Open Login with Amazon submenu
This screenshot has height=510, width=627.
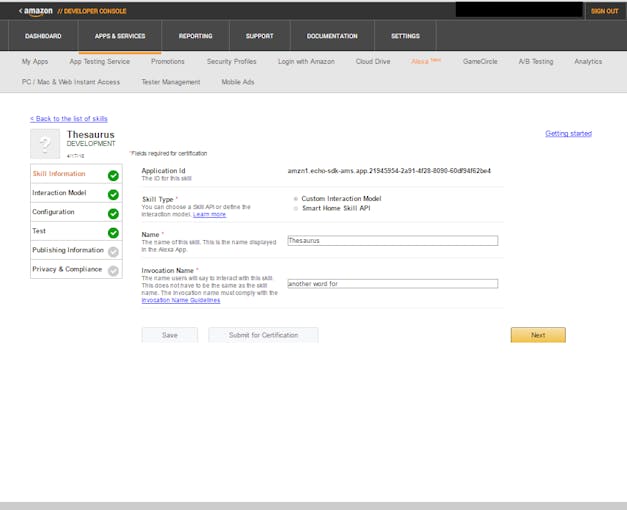pos(306,62)
